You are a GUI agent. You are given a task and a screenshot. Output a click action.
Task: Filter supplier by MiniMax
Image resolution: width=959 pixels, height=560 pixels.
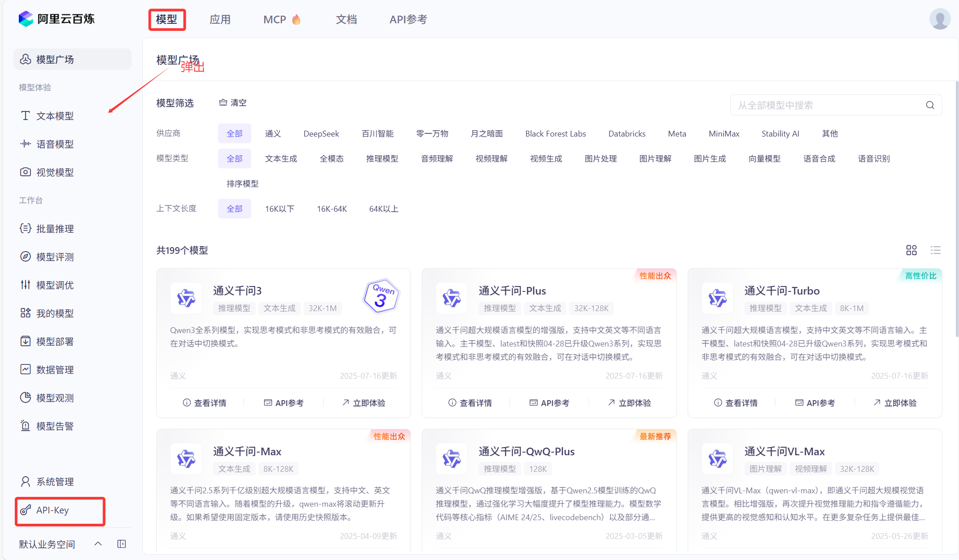(x=724, y=133)
